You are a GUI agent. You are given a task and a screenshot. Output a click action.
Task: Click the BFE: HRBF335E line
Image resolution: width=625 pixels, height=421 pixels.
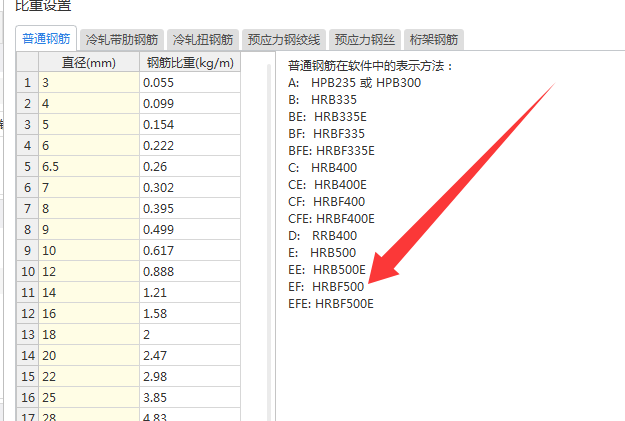[331, 151]
